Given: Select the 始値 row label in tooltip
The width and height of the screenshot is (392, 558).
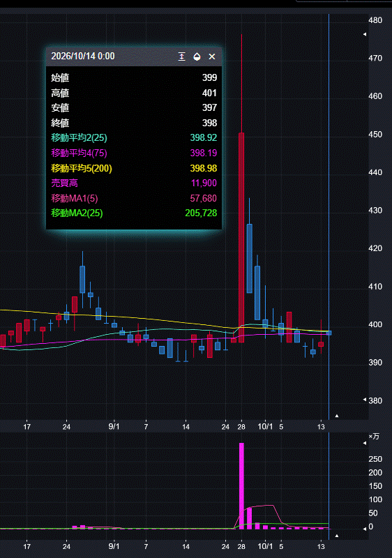Looking at the screenshot, I should point(60,77).
